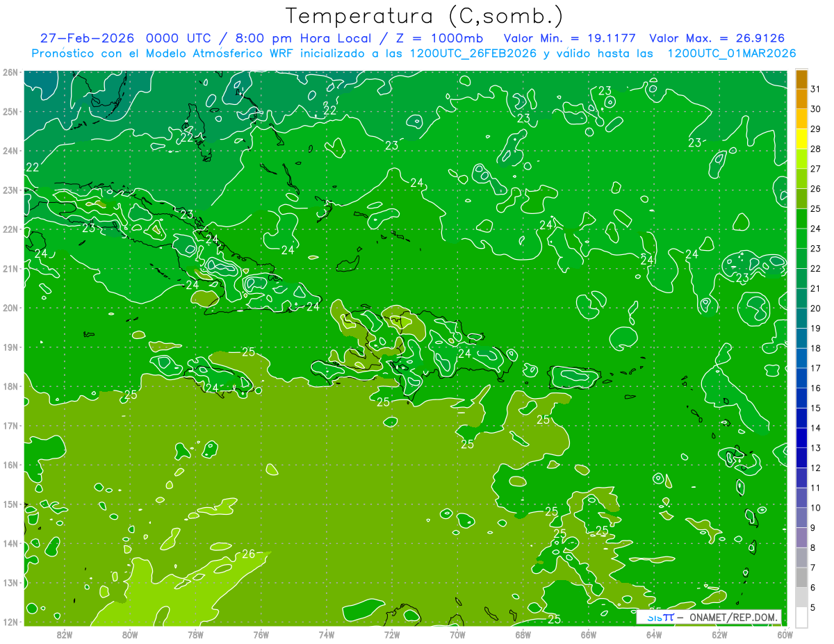Image resolution: width=834 pixels, height=644 pixels.
Task: Select the 'Valor Max. = 26.9126' value
Action: coord(717,38)
